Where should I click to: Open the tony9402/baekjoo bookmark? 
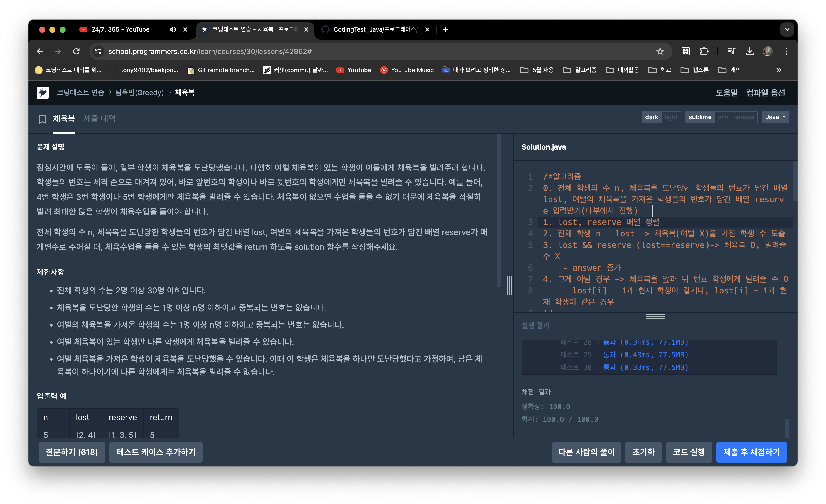pos(144,70)
